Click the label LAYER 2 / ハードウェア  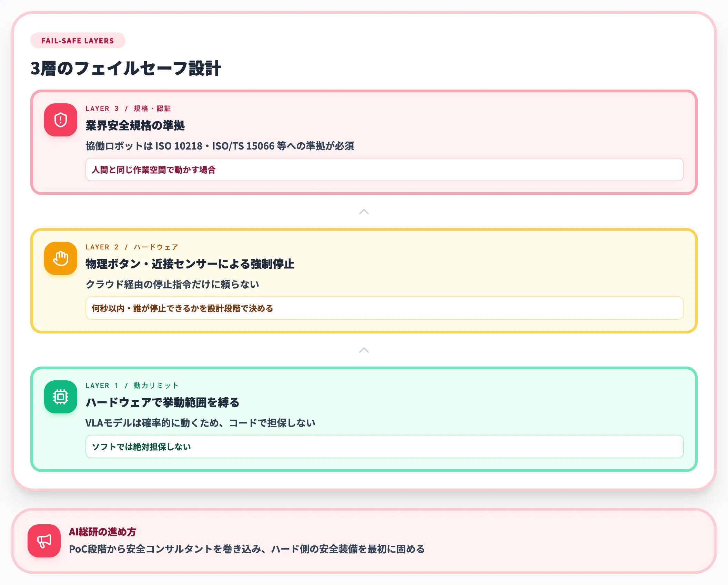click(x=132, y=247)
